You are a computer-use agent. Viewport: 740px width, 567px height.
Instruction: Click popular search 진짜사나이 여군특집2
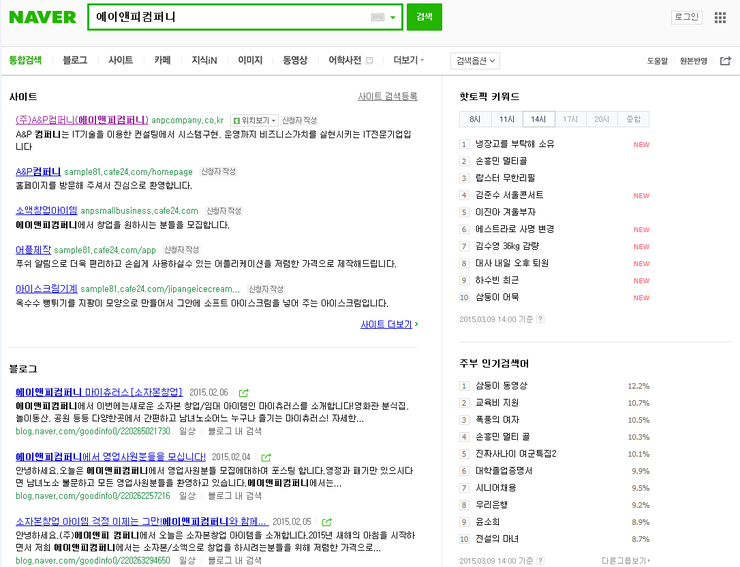(x=516, y=454)
